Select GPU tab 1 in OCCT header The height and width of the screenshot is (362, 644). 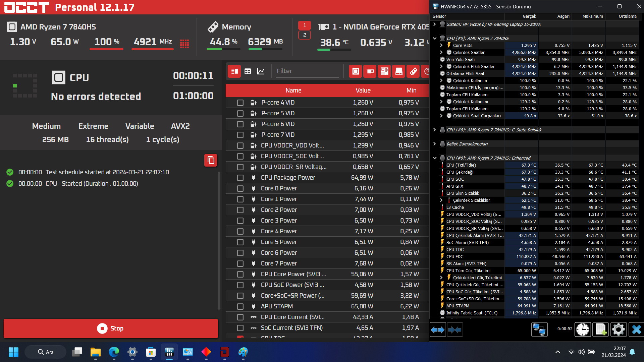pyautogui.click(x=305, y=25)
